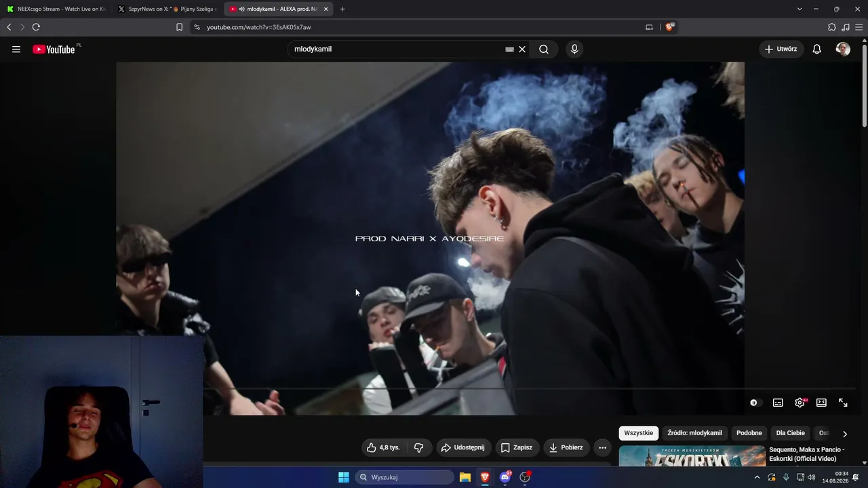Dislike the video with thumbs down

pos(418,447)
